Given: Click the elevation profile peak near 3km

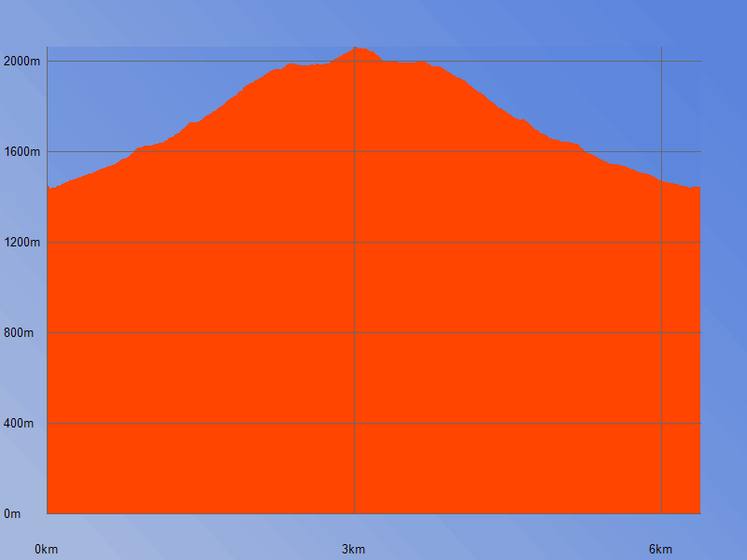Looking at the screenshot, I should (356, 49).
